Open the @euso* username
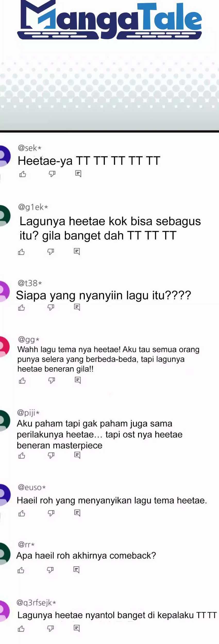The width and height of the screenshot is (219, 644). tap(32, 487)
